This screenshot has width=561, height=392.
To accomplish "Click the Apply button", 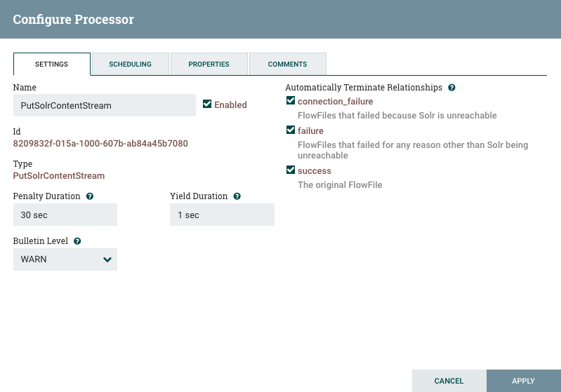I will pyautogui.click(x=523, y=381).
